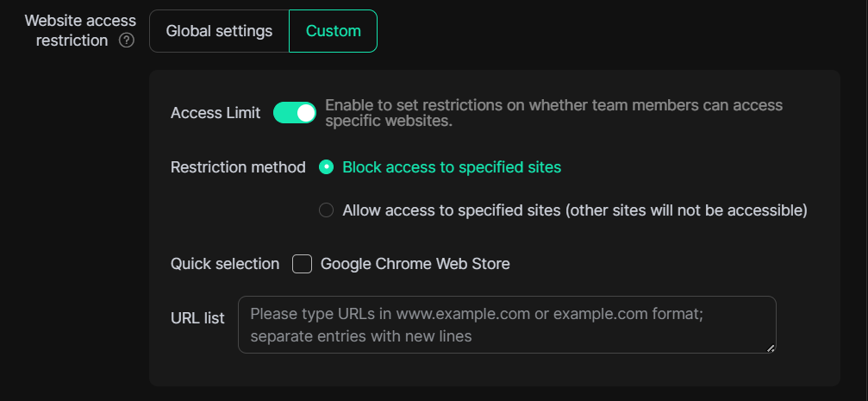Screen dimensions: 868x401
Task: Select the Block access radio button
Action: [326, 167]
